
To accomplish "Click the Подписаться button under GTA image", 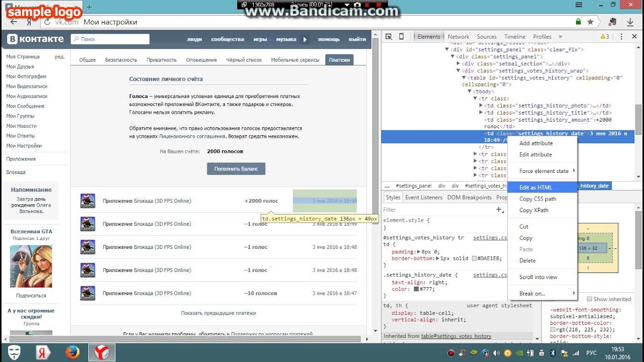I will pos(31,296).
